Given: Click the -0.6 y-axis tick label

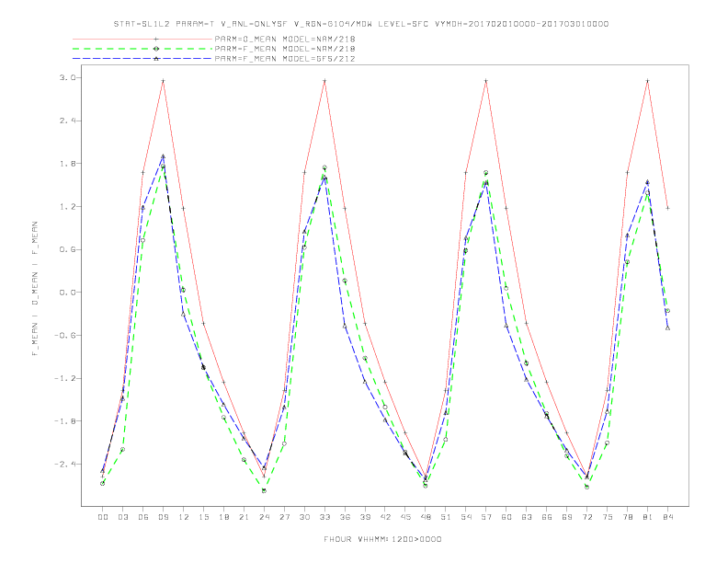Looking at the screenshot, I should tap(65, 336).
